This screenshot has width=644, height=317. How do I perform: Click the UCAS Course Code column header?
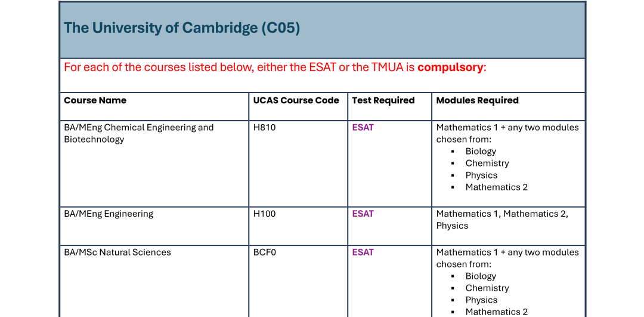[296, 100]
